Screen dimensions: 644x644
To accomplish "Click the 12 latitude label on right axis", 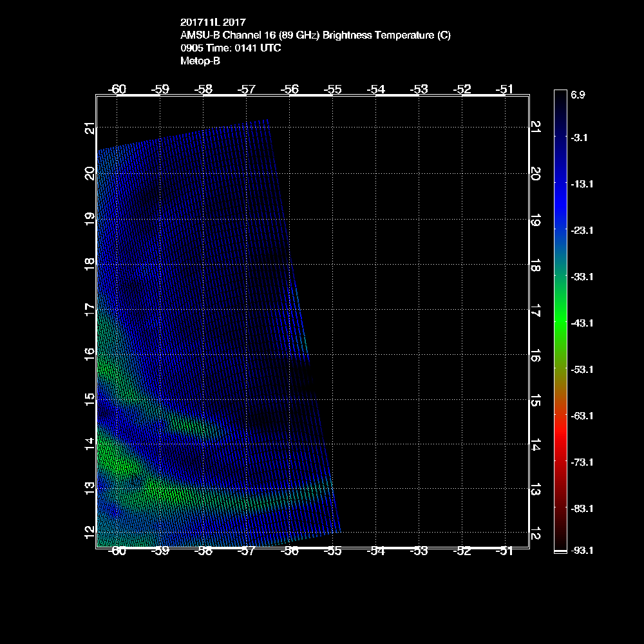I will pos(535,535).
